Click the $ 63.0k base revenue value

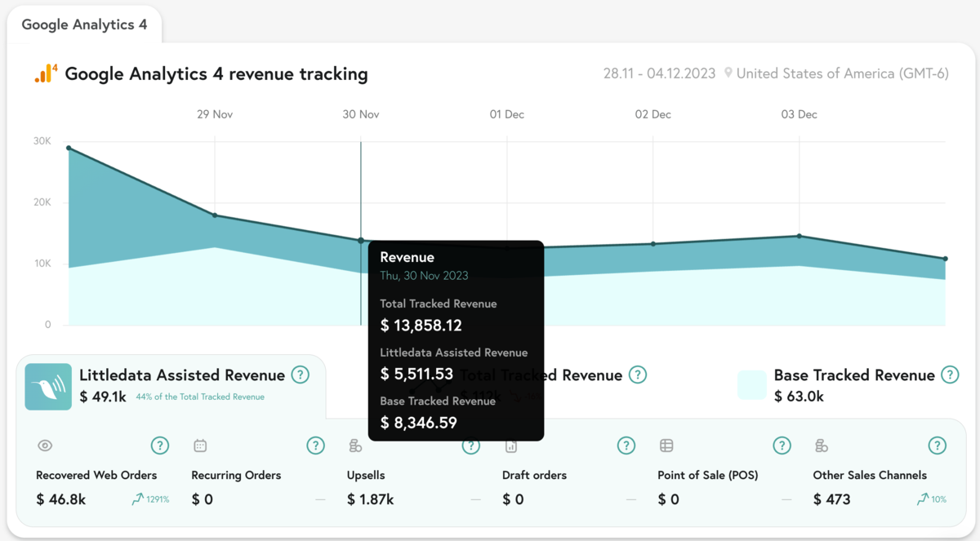pos(799,397)
